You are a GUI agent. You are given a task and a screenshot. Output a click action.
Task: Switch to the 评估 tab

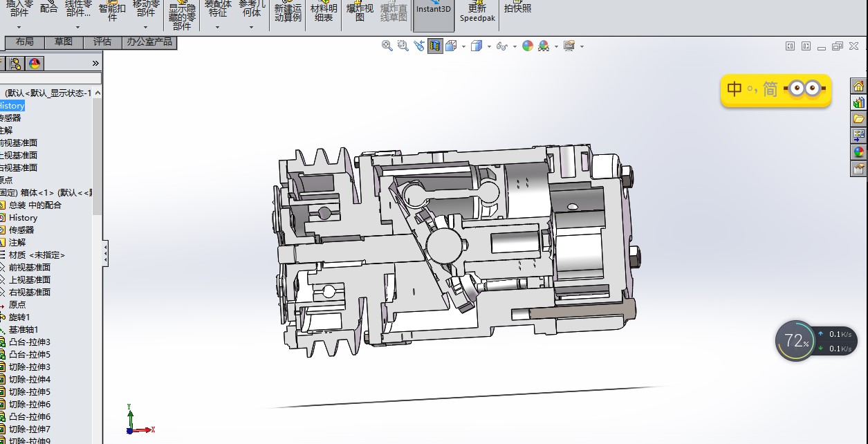102,42
